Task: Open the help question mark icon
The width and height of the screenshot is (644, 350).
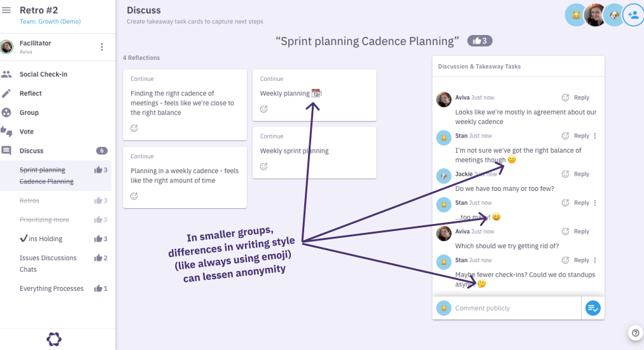Action: click(635, 332)
